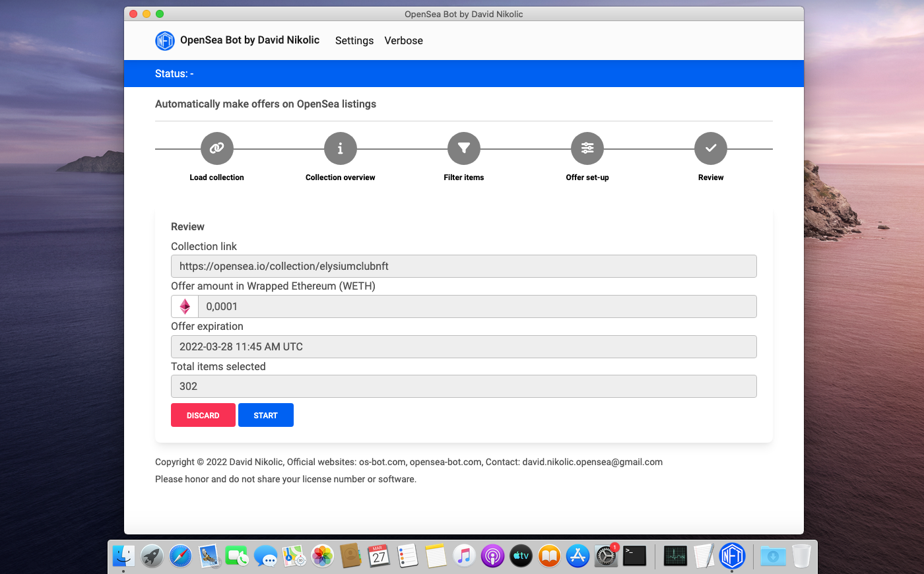Open Activity Monitor in the dock
The width and height of the screenshot is (924, 574).
pos(675,556)
